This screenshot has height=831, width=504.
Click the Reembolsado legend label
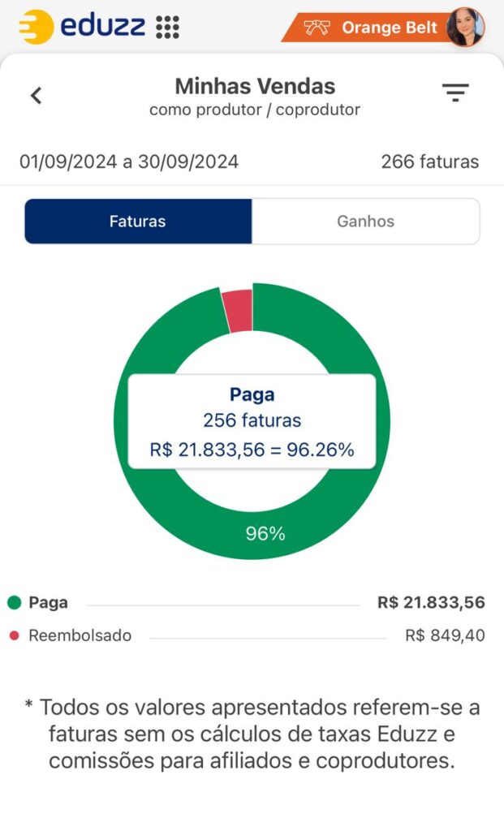click(80, 635)
